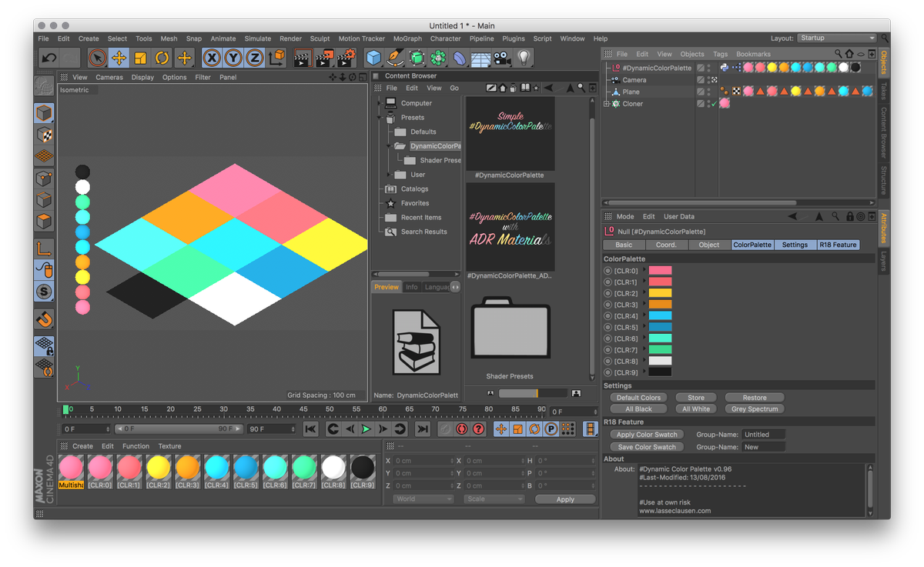The height and width of the screenshot is (567, 924).
Task: Disable the Cloner's green enable checkmark
Action: [x=714, y=104]
